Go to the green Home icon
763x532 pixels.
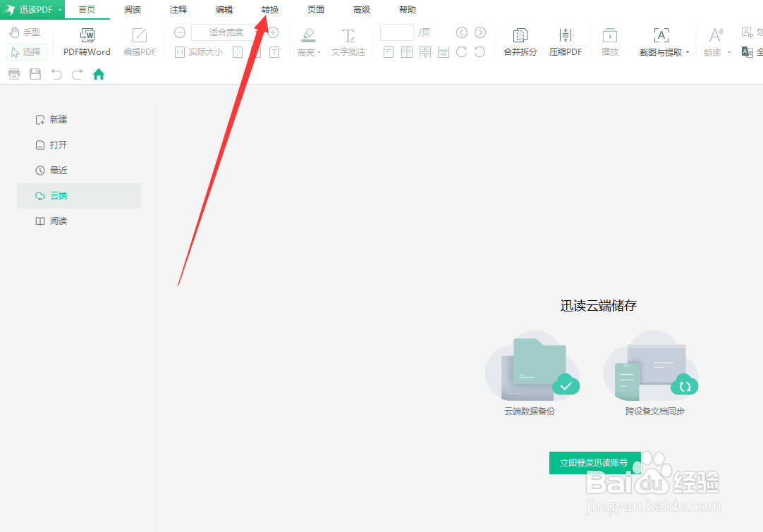coord(99,74)
